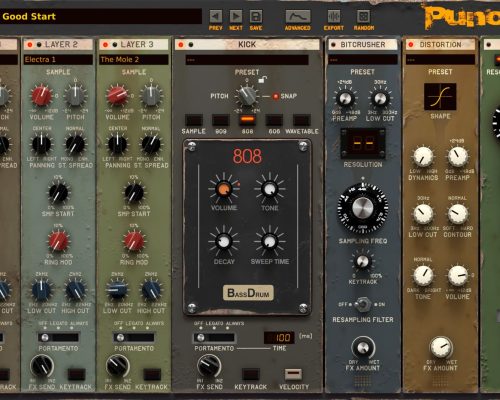
Task: Click the KICK module header label
Action: point(247,45)
